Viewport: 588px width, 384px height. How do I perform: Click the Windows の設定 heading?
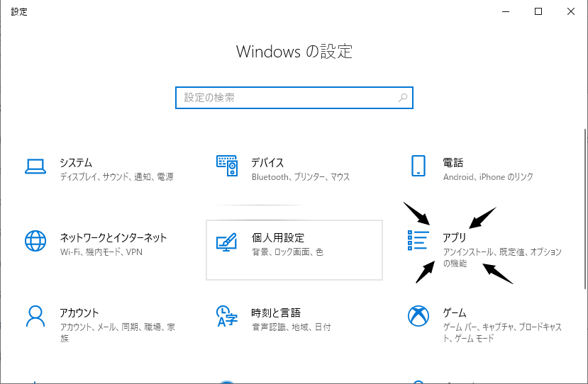294,51
